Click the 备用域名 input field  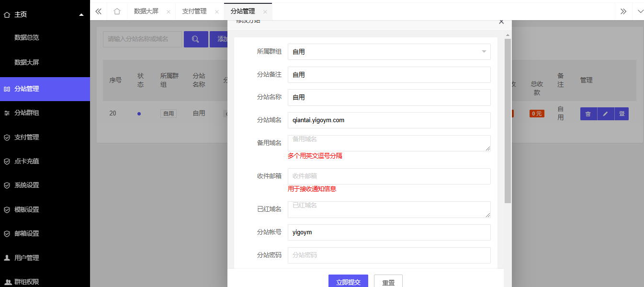pyautogui.click(x=389, y=143)
